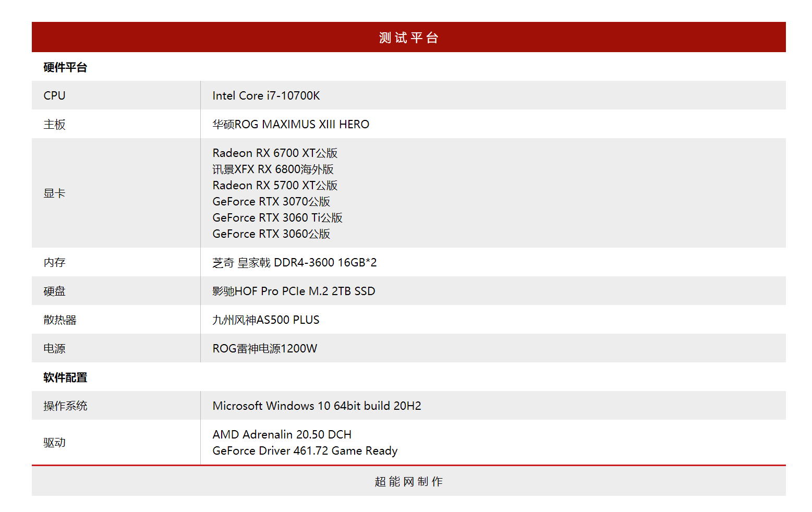
Task: Click the 操作系统 row label
Action: coord(65,406)
